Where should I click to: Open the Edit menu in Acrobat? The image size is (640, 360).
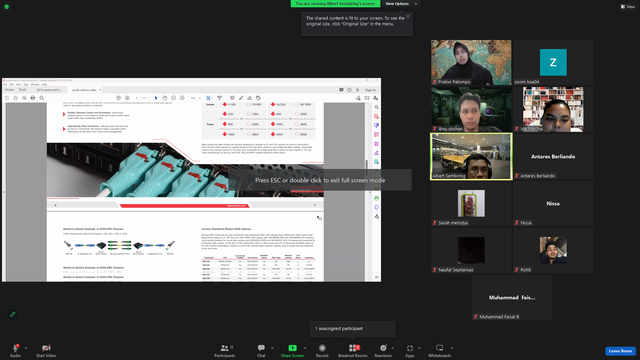pos(11,84)
